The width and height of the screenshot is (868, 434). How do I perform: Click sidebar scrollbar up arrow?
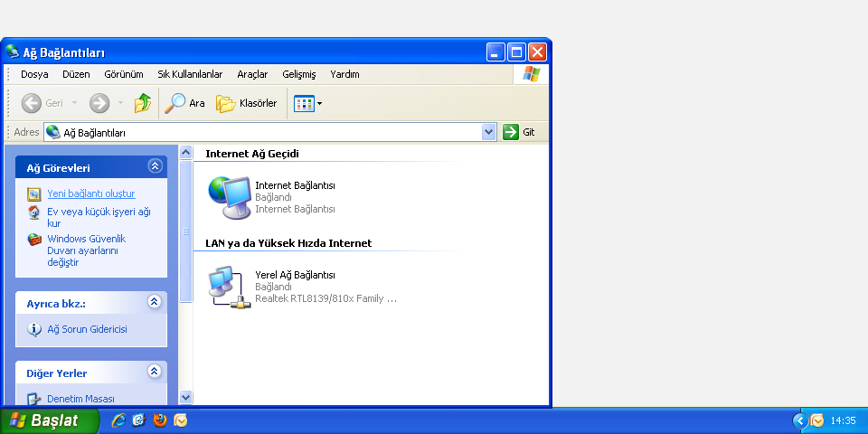pos(186,152)
